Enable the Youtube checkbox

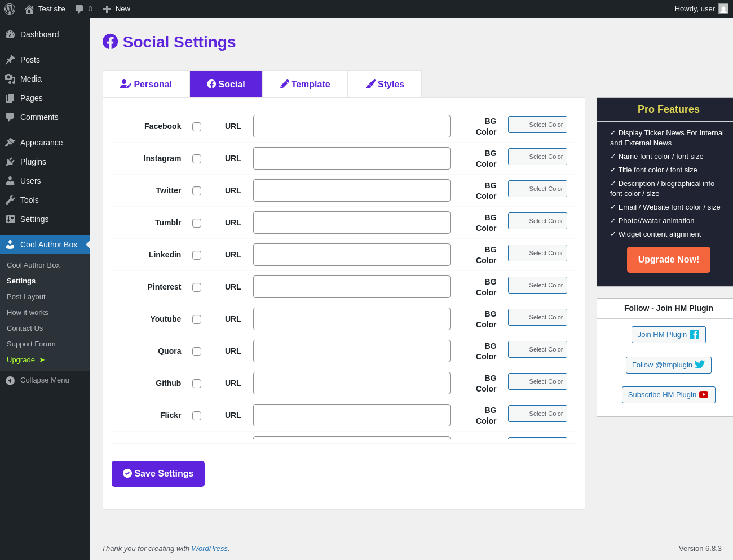click(x=197, y=319)
